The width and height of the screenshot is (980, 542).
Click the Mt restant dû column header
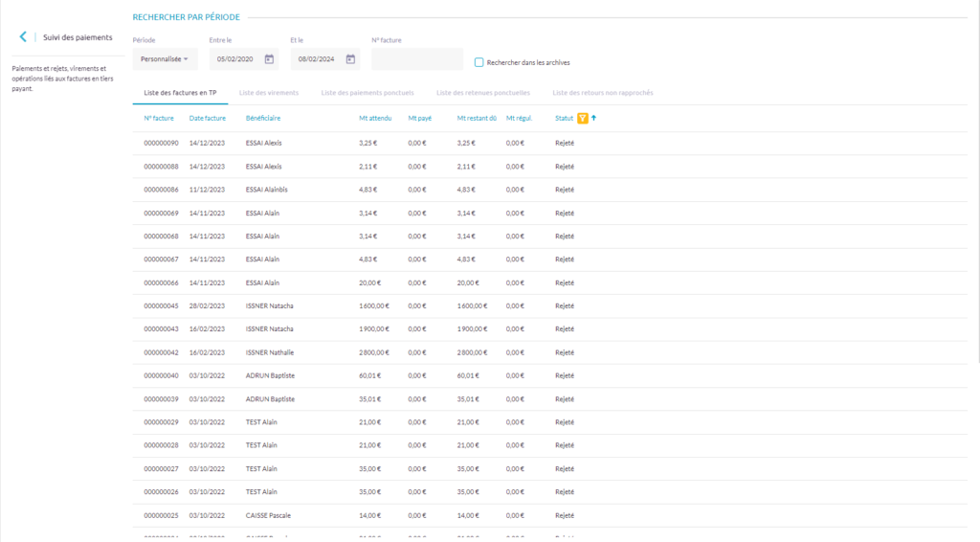[x=477, y=118]
